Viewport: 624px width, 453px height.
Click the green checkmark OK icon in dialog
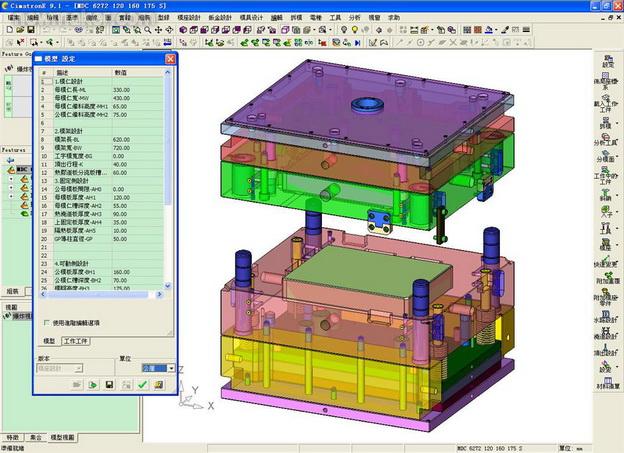142,384
